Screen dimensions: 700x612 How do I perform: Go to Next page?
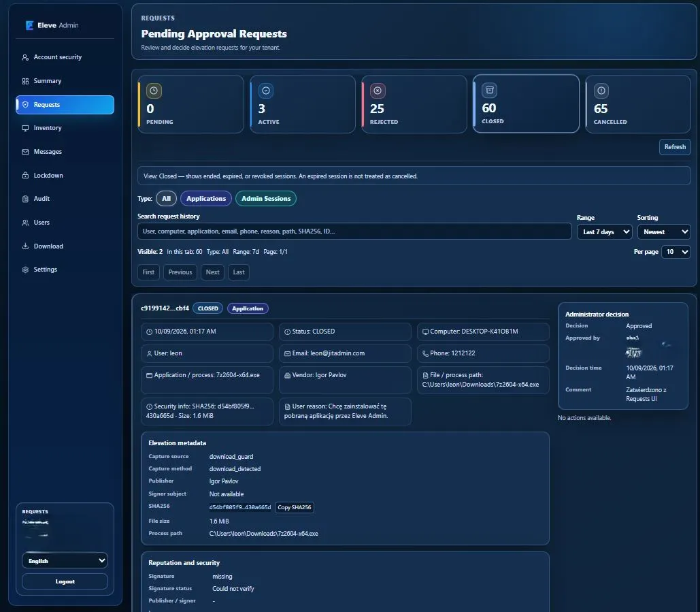212,272
